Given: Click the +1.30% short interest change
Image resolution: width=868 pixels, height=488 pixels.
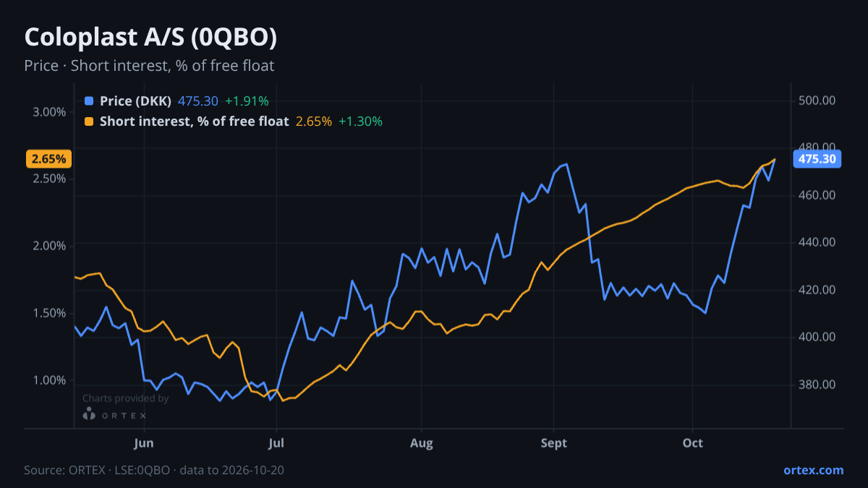Looking at the screenshot, I should pyautogui.click(x=360, y=121).
